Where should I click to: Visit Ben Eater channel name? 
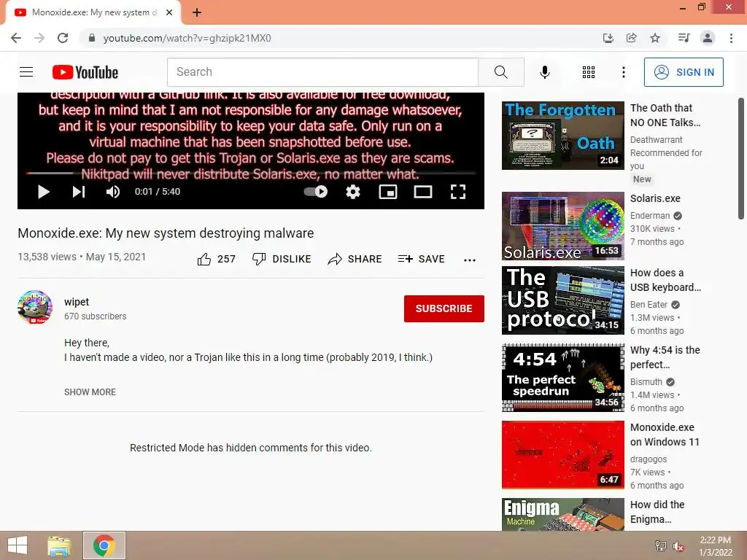click(649, 305)
